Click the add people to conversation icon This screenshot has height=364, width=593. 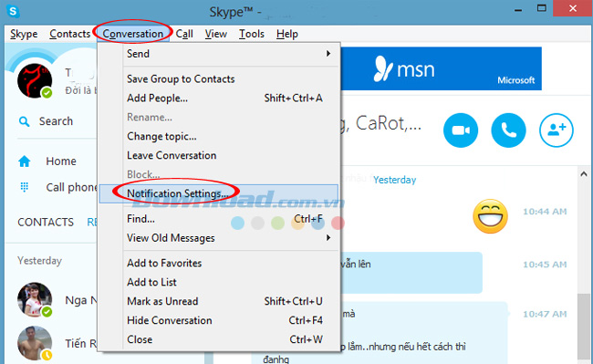[x=556, y=130]
